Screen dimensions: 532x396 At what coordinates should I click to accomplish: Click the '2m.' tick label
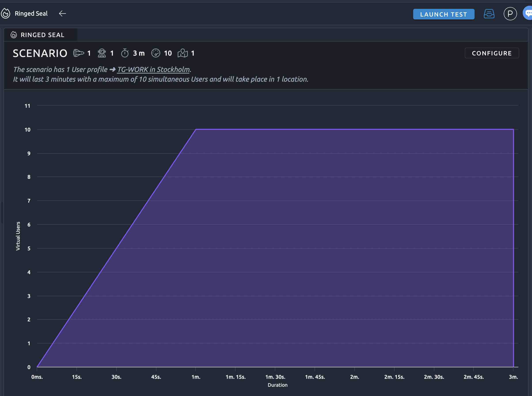click(x=355, y=377)
